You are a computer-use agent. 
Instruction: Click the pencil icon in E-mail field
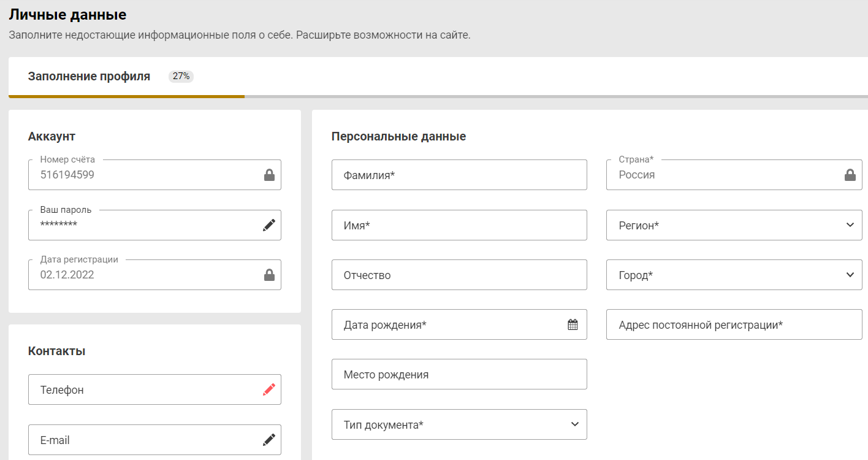[268, 440]
